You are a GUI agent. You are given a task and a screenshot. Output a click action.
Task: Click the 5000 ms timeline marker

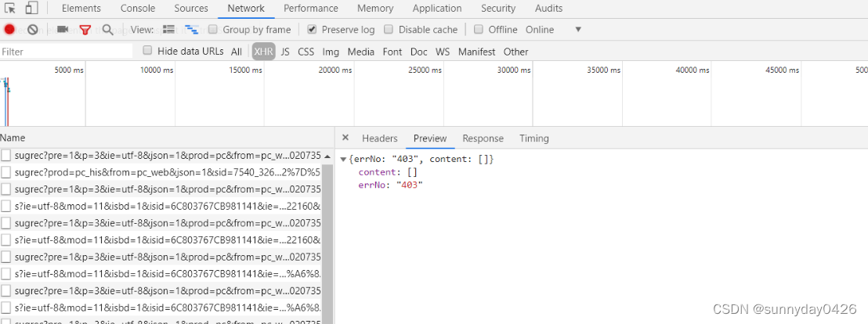[69, 70]
